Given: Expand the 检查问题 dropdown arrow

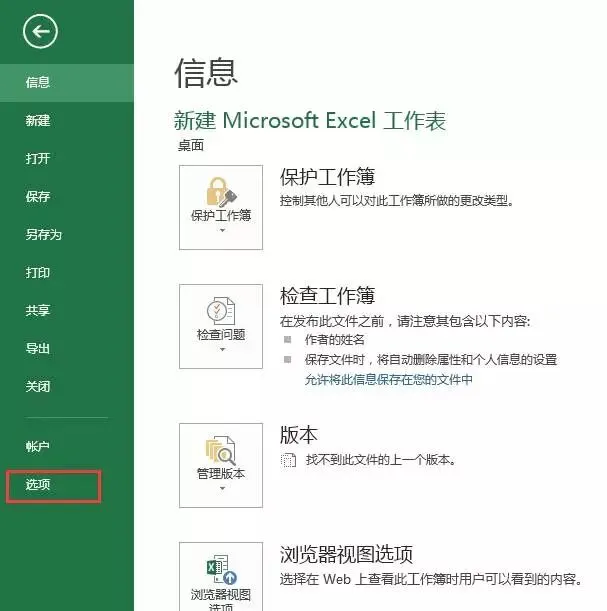Looking at the screenshot, I should coord(222,350).
